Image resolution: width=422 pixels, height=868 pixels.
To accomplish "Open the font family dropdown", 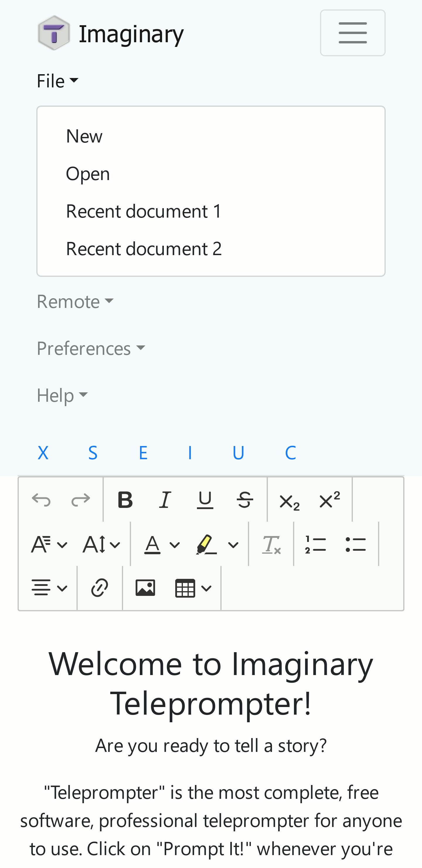I will [49, 544].
